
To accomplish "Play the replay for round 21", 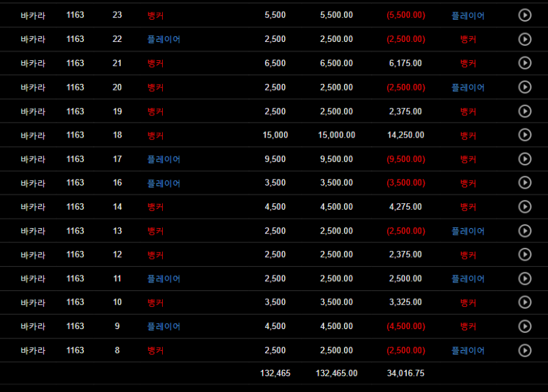I will tap(524, 63).
